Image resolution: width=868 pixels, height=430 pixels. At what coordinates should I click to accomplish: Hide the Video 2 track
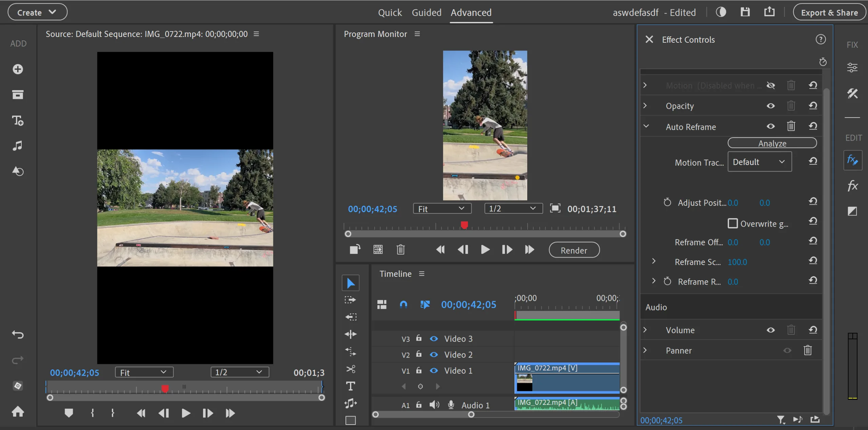click(x=434, y=354)
